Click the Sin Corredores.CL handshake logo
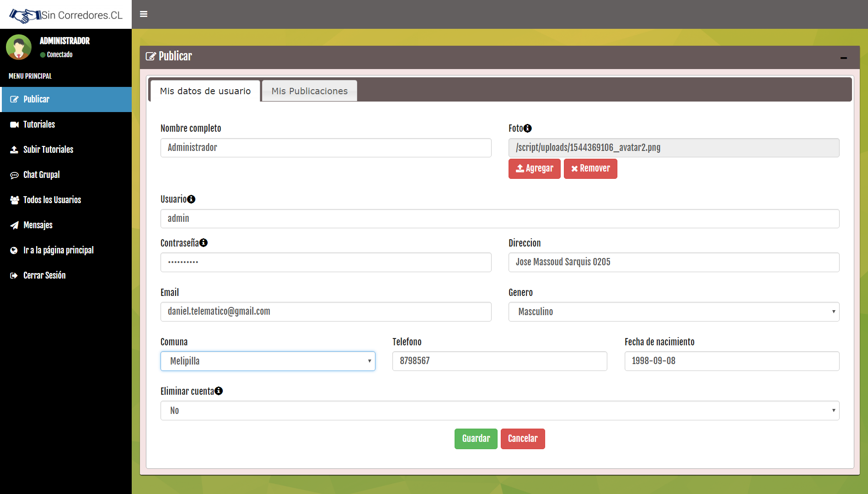Viewport: 868px width, 494px height. [26, 16]
